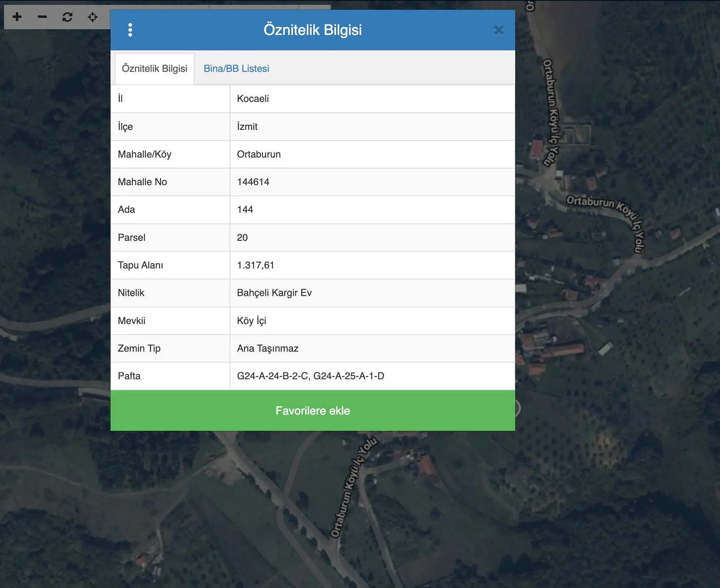Click the Nitelik label

click(x=131, y=293)
